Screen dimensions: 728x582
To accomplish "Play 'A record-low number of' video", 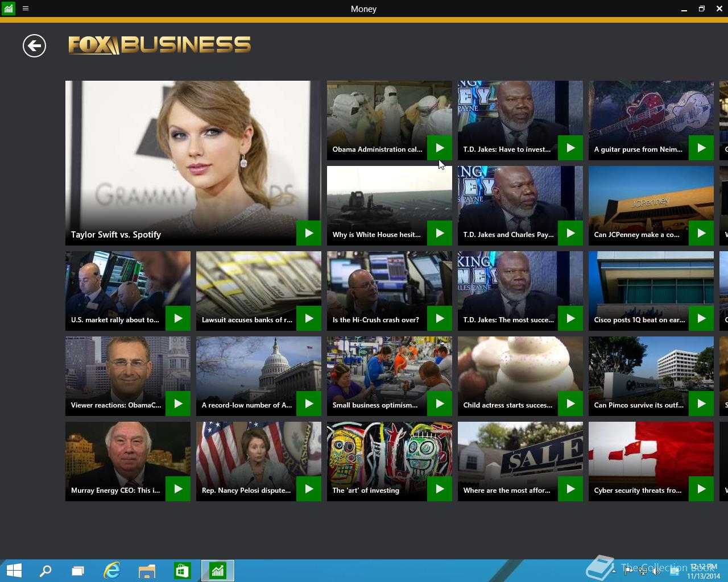I will point(309,404).
